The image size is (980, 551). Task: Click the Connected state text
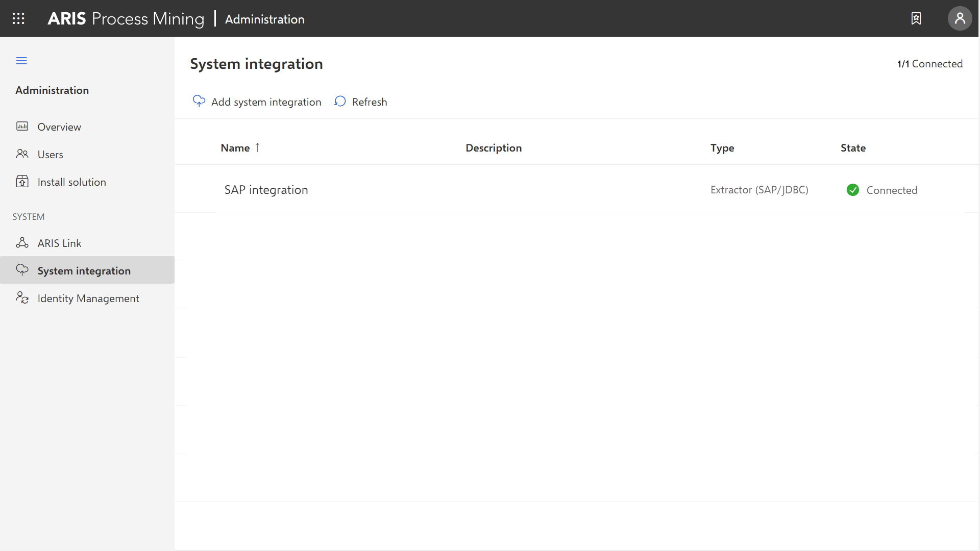[892, 190]
